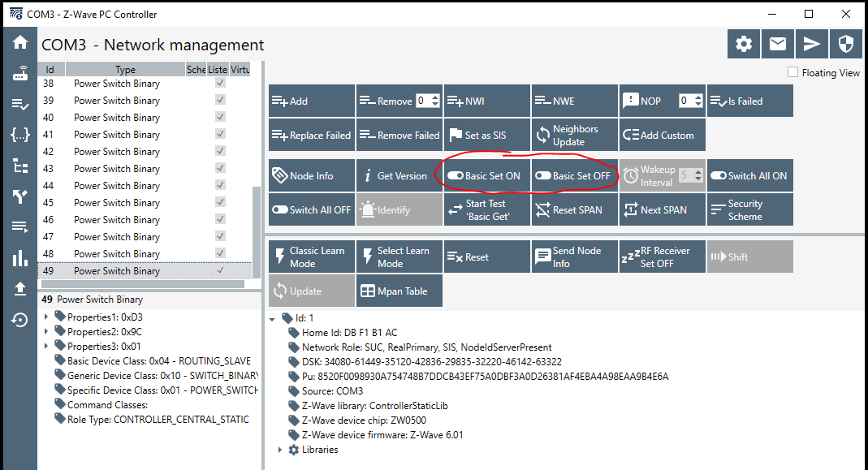868x470 pixels.
Task: Open the Mpan Table button
Action: coord(399,291)
